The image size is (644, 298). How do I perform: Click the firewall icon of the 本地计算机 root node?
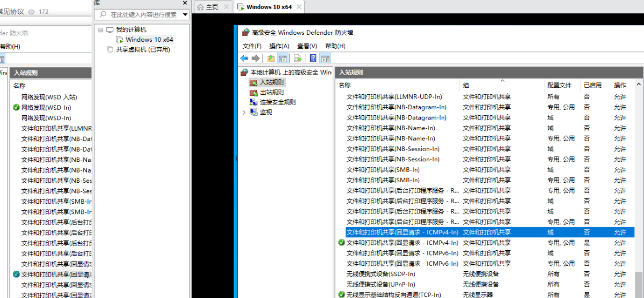point(244,72)
